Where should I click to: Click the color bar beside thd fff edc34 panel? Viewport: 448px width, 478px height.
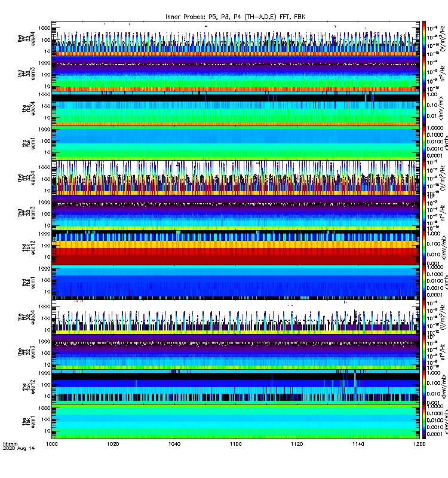point(424,177)
